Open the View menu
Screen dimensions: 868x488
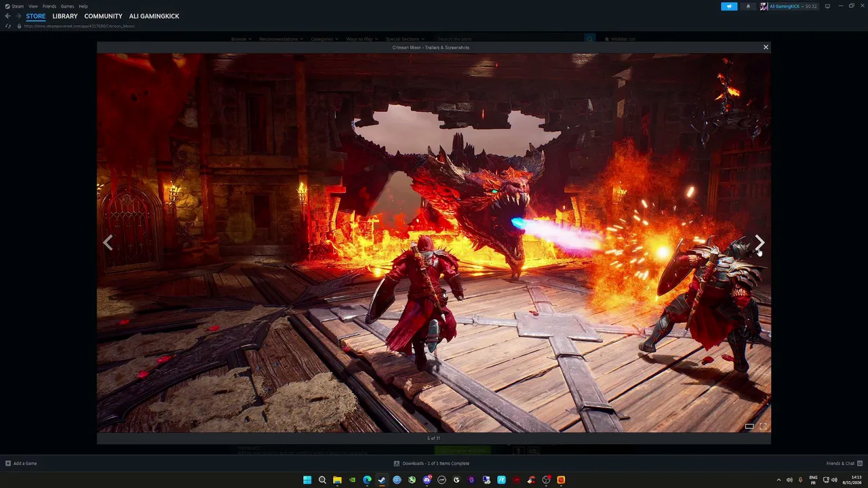click(x=33, y=6)
